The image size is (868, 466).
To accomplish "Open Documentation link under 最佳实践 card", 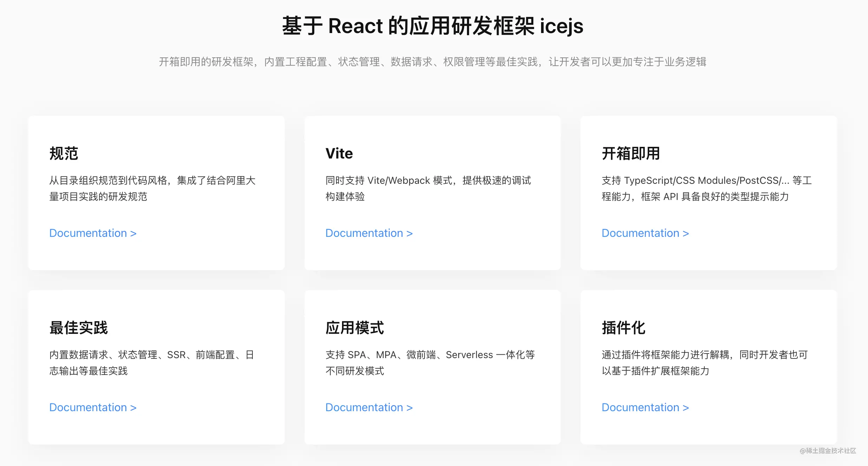I will coord(93,407).
